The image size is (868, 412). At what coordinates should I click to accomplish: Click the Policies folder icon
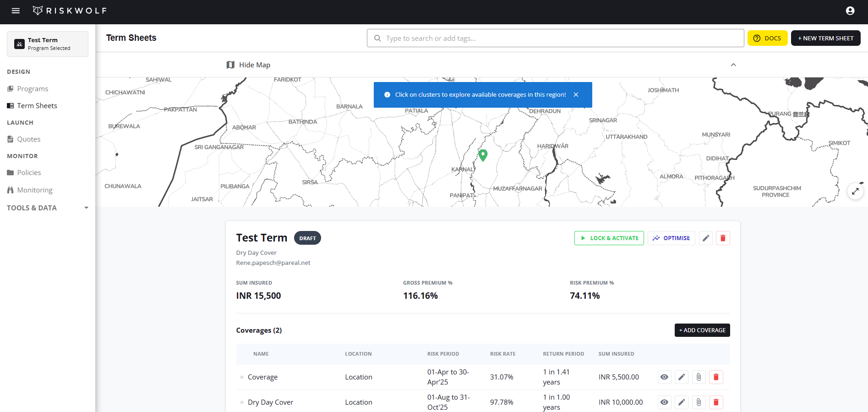click(x=10, y=172)
